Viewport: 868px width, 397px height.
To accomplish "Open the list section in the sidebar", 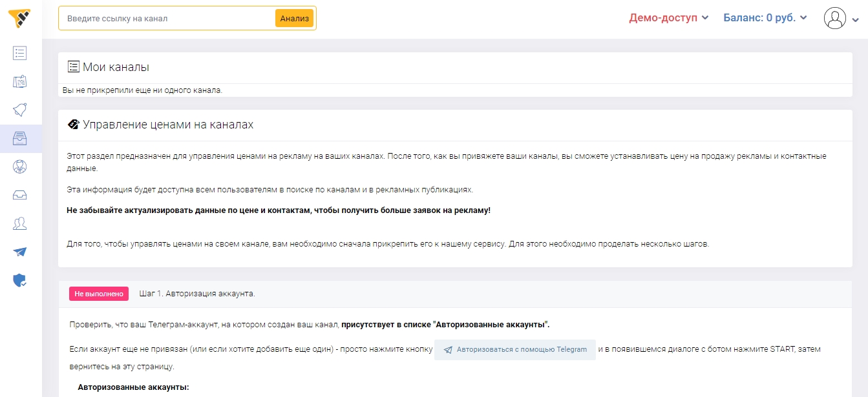I will click(x=19, y=53).
